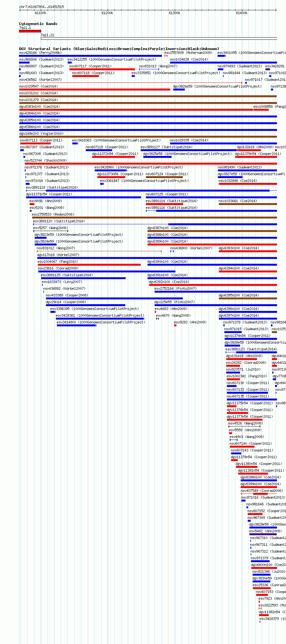This screenshot has height=644, width=286.
Task: Select the dgv225e55 (Pinto2007) label
Action: click(174, 302)
